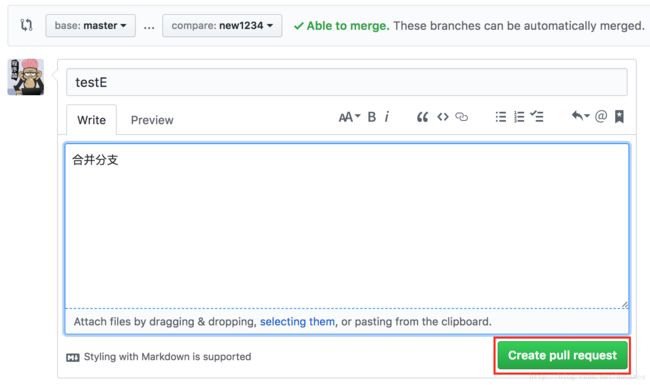Click the testE title input field
The width and height of the screenshot is (650, 385).
(347, 82)
